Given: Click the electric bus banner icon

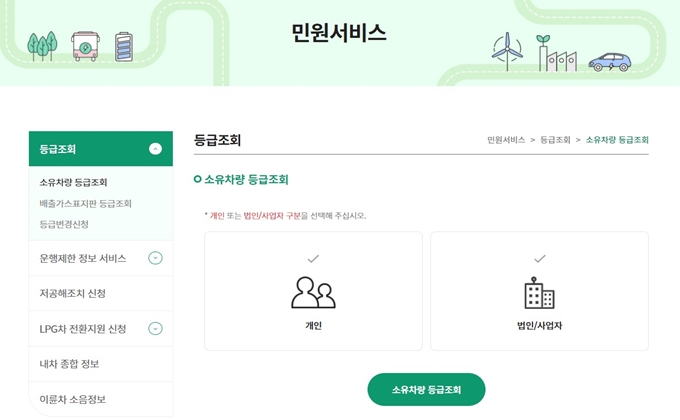Looking at the screenshot, I should 85,46.
